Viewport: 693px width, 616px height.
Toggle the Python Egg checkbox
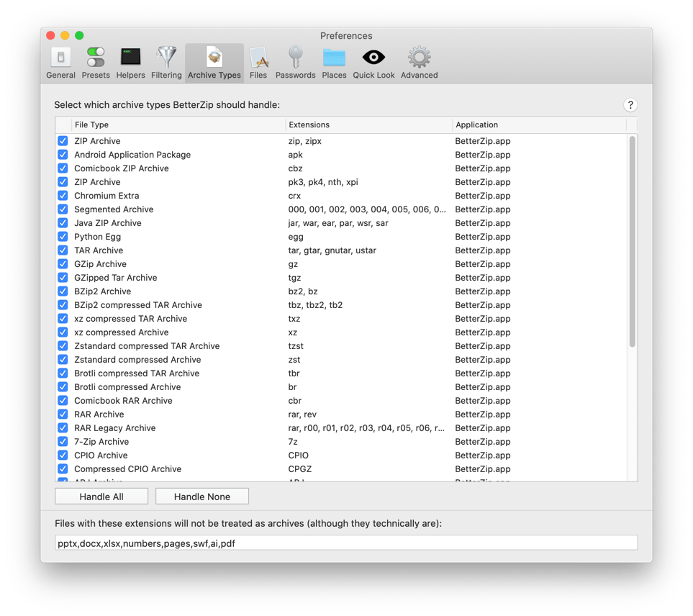[x=63, y=237]
